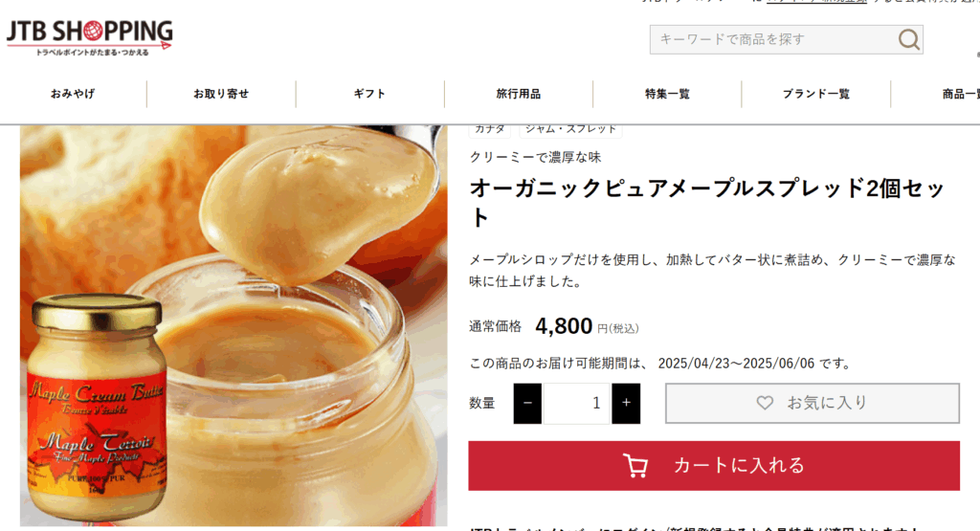Click the heart favorite icon
The width and height of the screenshot is (980, 531).
(x=765, y=403)
